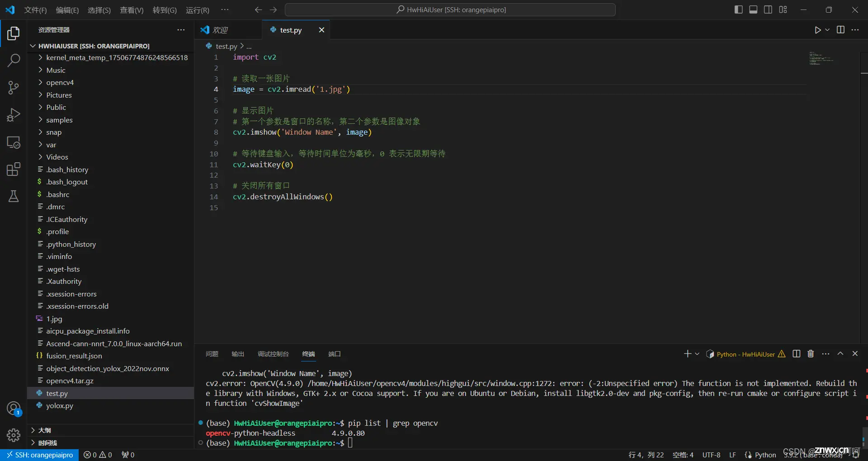Split the terminal panel
The image size is (868, 461).
(797, 354)
